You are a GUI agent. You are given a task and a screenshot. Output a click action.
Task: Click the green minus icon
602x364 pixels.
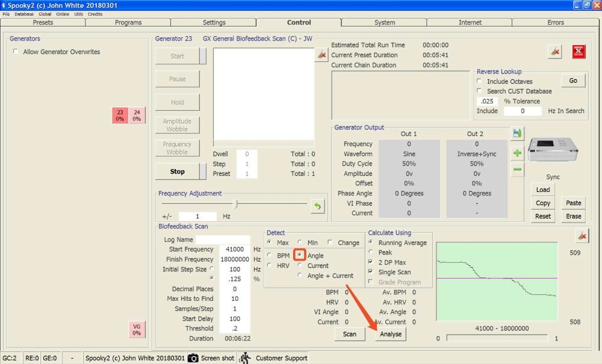518,169
